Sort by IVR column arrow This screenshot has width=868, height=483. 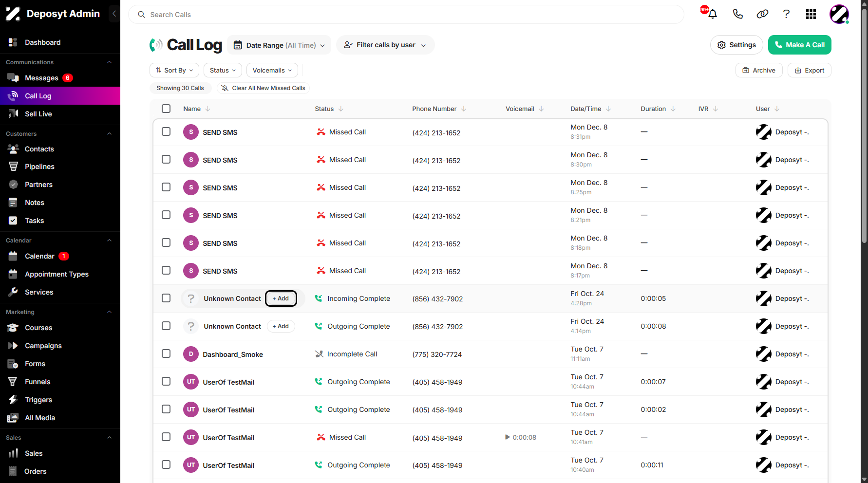pos(716,109)
